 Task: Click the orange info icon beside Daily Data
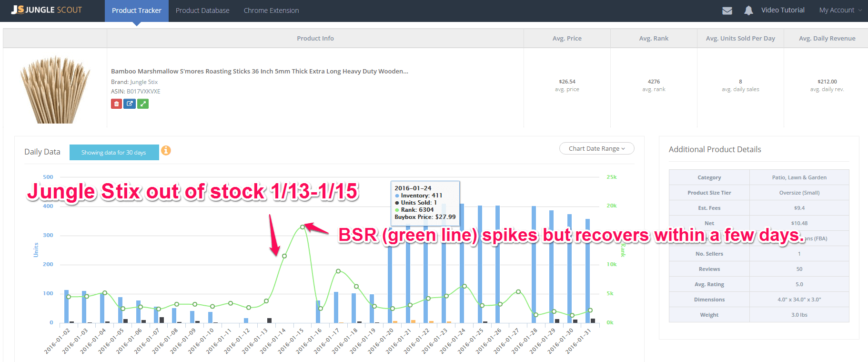[x=166, y=151]
